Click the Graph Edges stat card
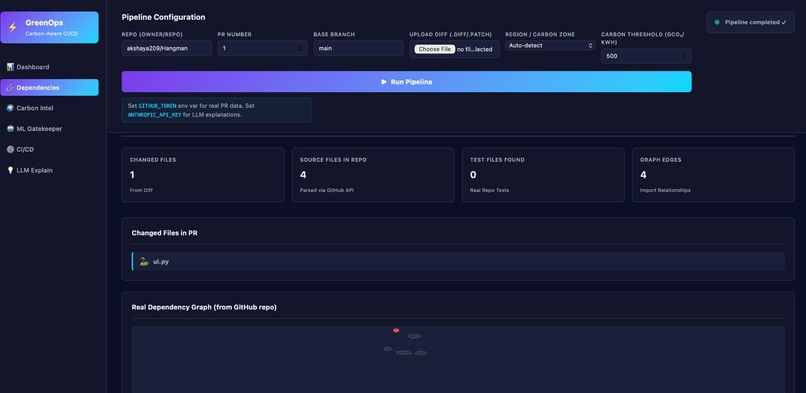Viewport: 806px width, 393px height. [713, 175]
